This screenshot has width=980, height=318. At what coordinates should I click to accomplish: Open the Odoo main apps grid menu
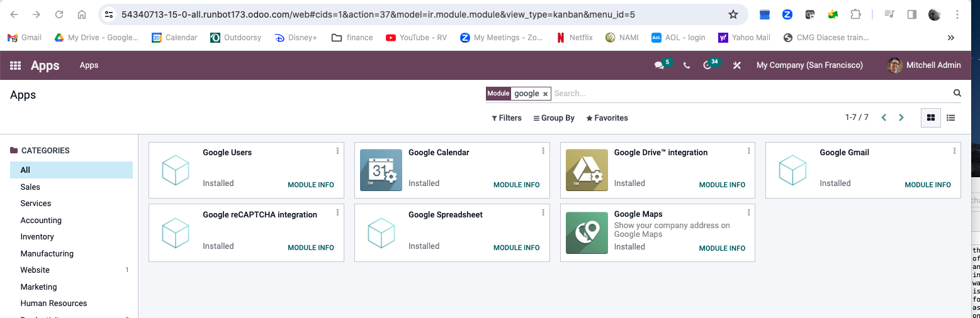[x=16, y=65]
